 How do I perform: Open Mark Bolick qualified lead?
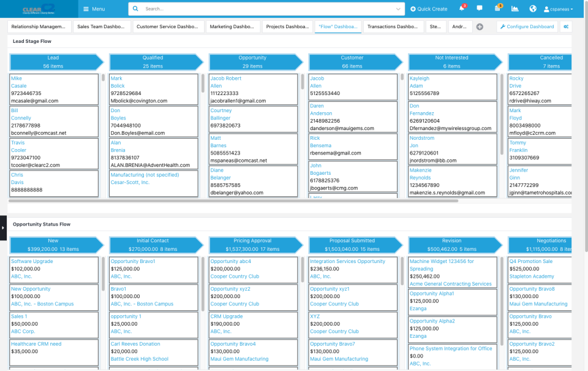pos(116,78)
